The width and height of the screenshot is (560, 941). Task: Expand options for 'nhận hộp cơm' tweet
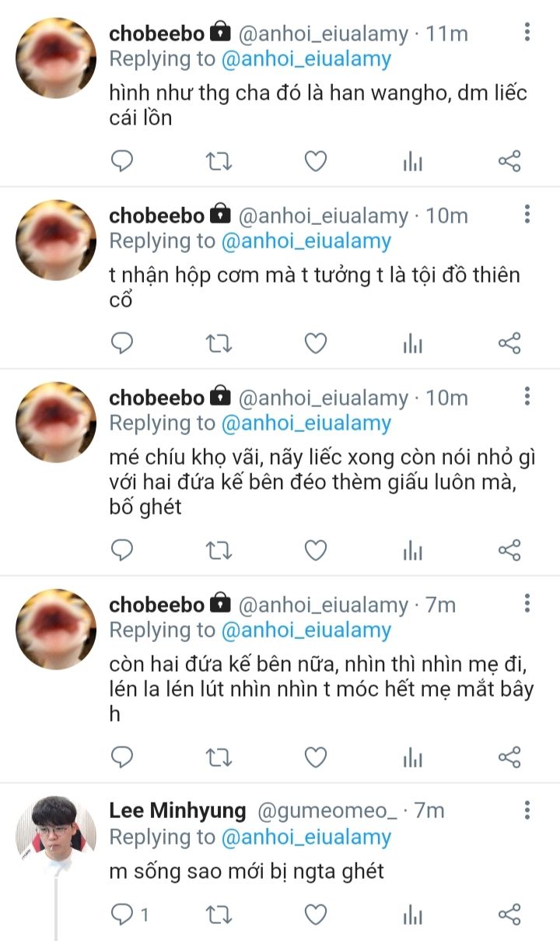tap(527, 215)
